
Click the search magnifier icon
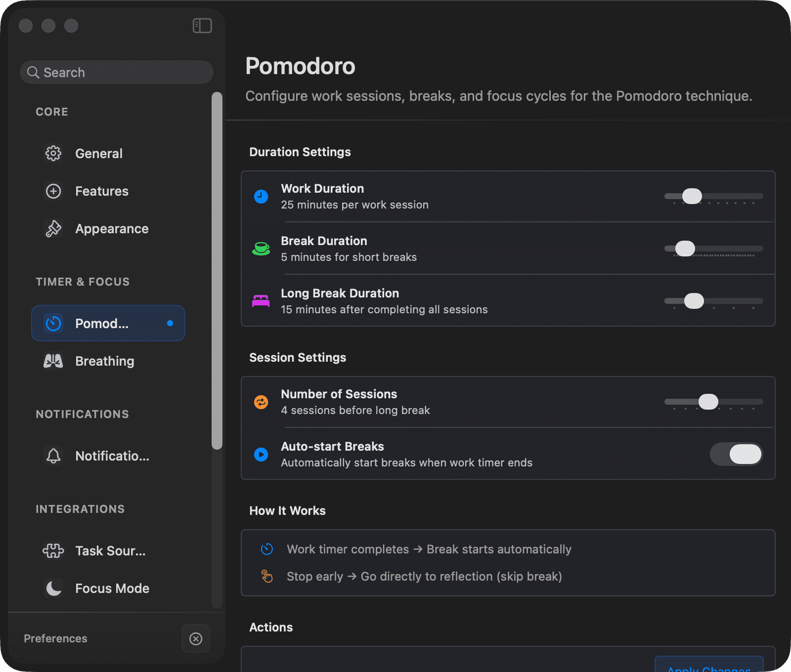(33, 73)
